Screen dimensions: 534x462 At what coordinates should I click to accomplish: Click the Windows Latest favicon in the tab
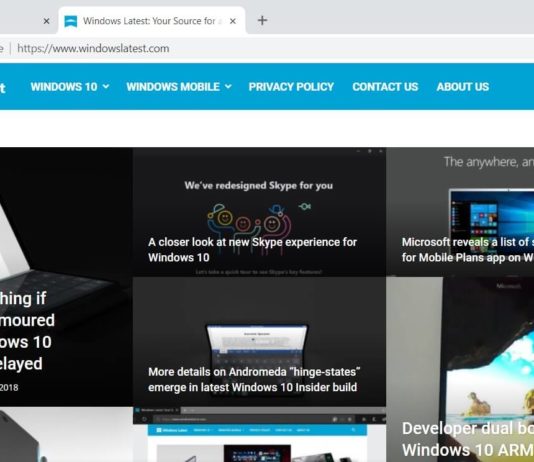click(70, 21)
